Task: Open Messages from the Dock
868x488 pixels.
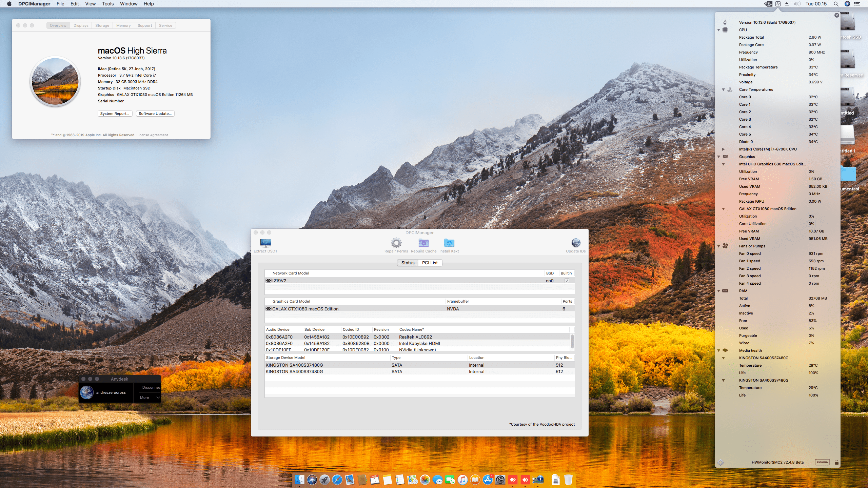Action: pos(437,480)
